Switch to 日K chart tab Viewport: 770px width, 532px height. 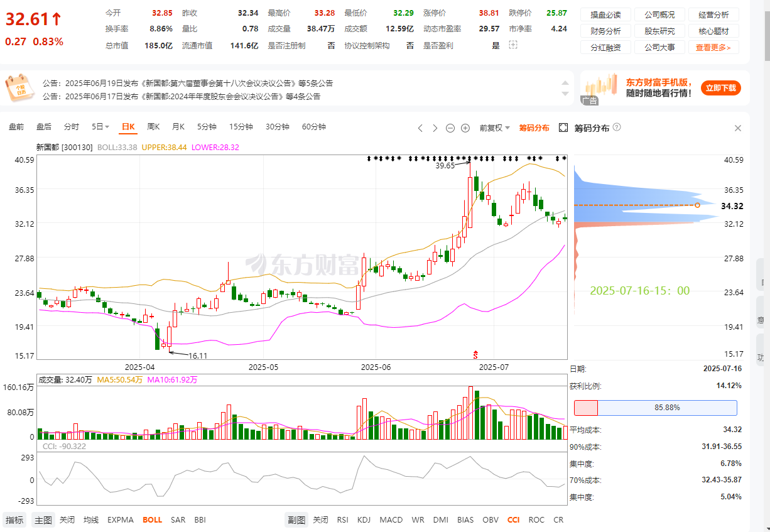coord(128,127)
